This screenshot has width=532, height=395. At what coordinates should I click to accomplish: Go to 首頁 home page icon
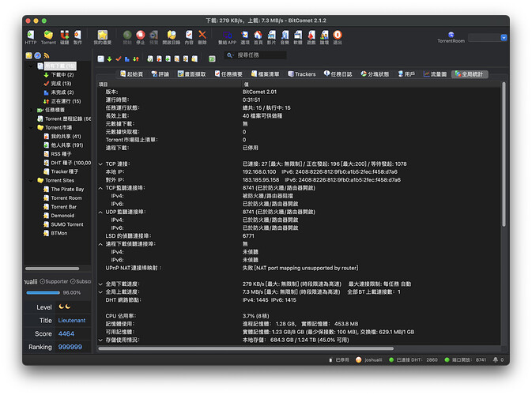(x=258, y=37)
